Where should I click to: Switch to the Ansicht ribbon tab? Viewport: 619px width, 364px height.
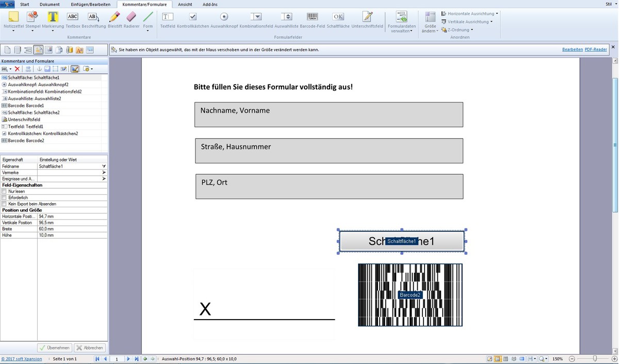point(185,4)
